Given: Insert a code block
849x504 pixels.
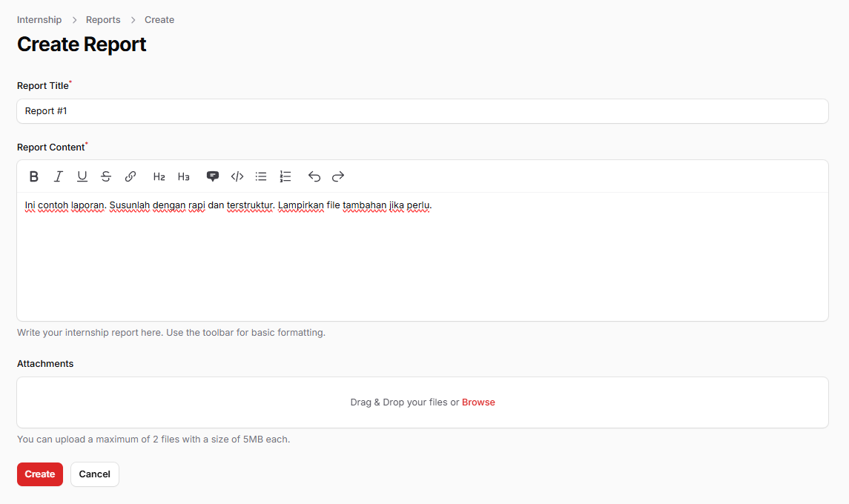Looking at the screenshot, I should pyautogui.click(x=237, y=176).
